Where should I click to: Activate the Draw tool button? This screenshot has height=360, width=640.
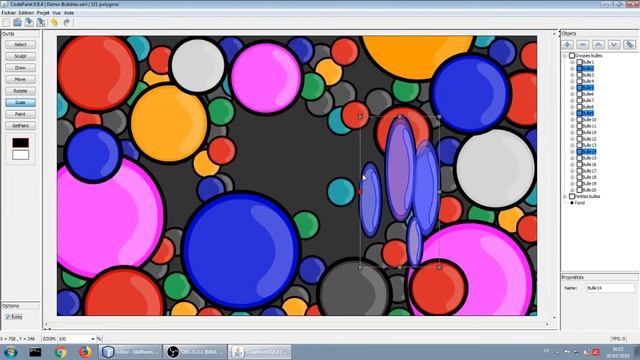point(20,68)
